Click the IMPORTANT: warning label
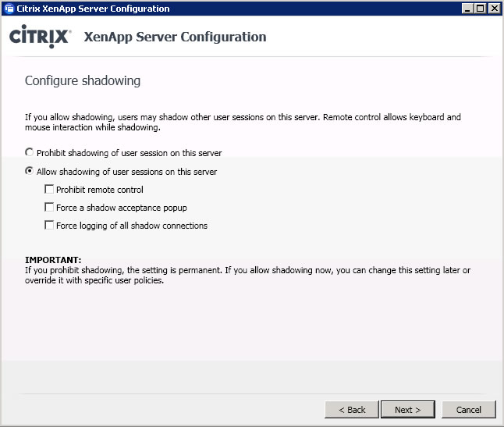 [x=53, y=260]
